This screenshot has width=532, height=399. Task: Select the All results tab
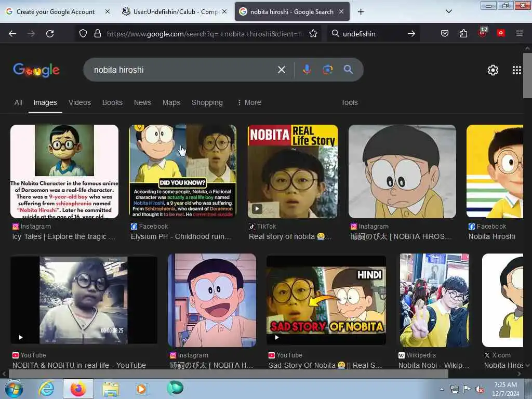tap(18, 102)
